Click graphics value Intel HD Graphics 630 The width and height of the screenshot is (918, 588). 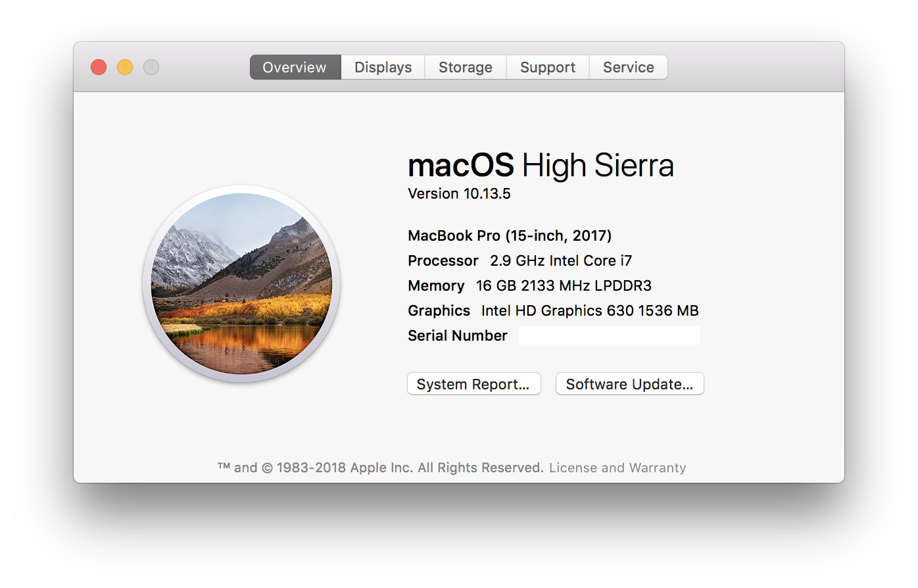(x=590, y=310)
